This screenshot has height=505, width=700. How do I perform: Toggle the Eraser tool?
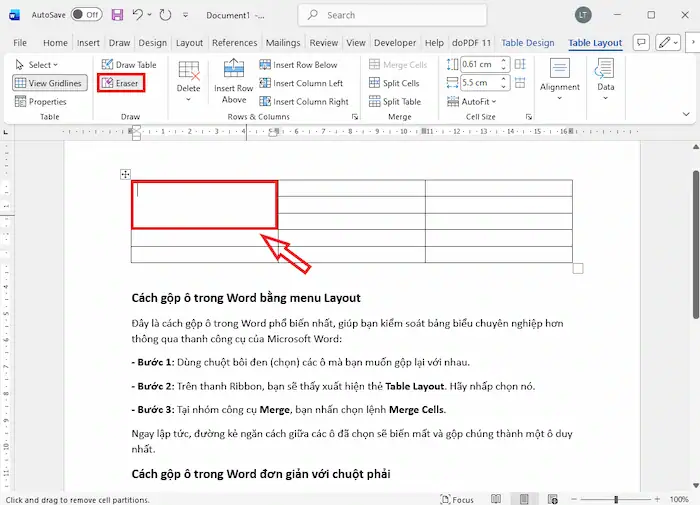(121, 83)
